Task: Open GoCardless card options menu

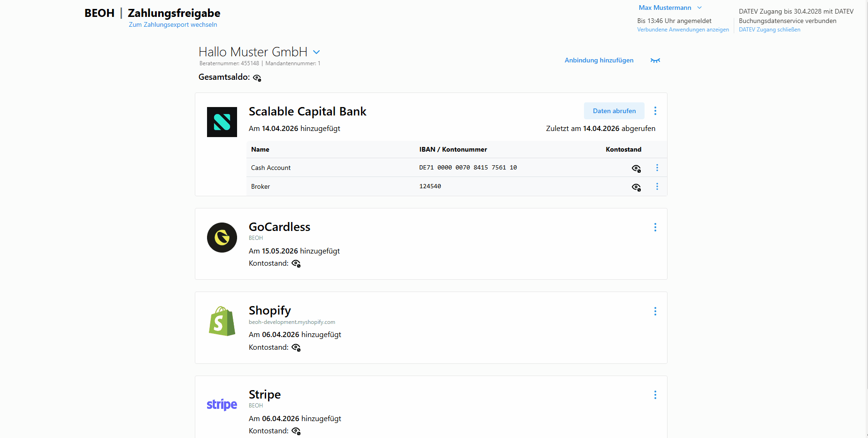Action: [655, 227]
